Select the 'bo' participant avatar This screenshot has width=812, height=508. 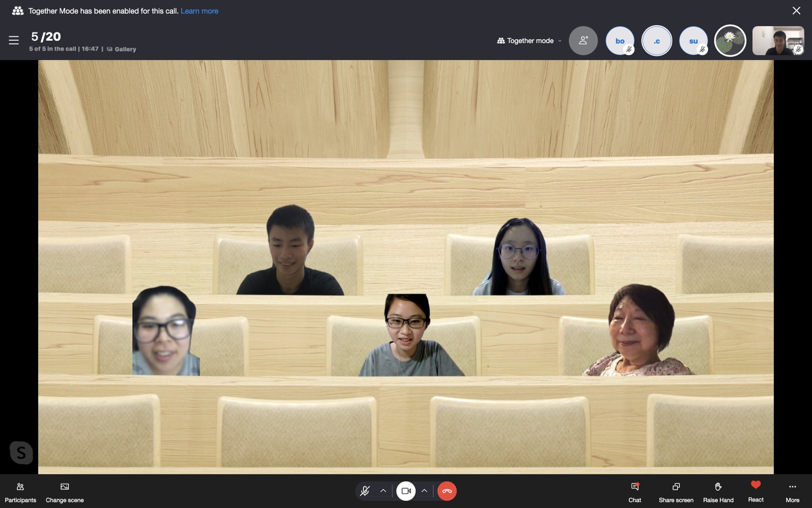pos(620,41)
